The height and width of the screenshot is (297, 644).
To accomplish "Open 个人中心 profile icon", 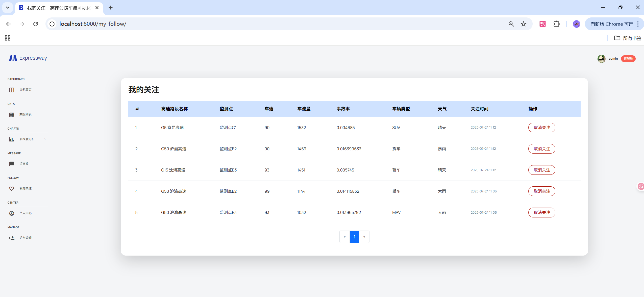I will (x=12, y=213).
